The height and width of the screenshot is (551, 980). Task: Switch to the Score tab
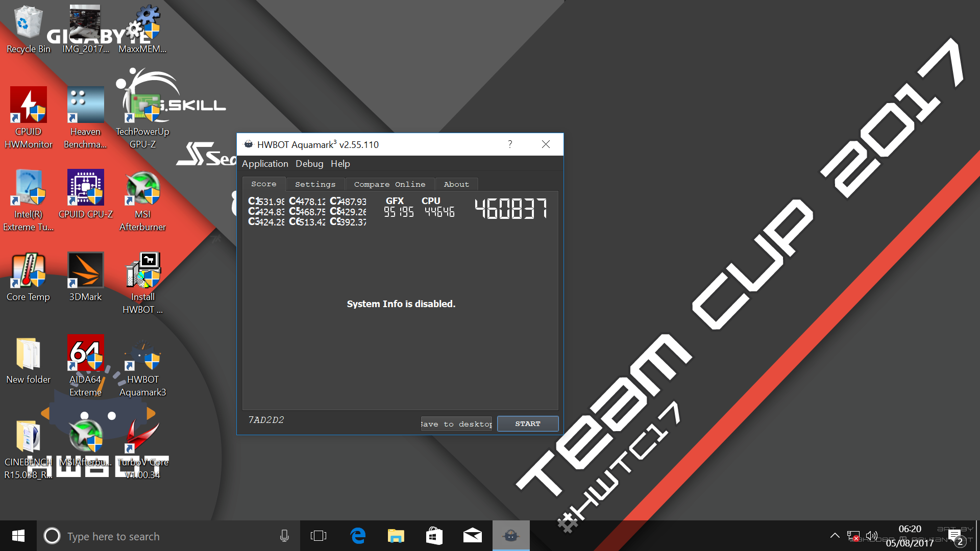264,184
